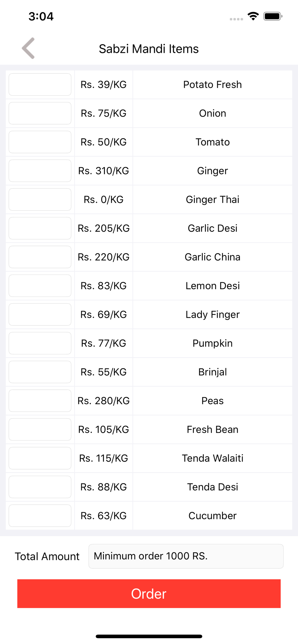
Task: Focus the Tenda Desi quantity field
Action: (x=40, y=487)
